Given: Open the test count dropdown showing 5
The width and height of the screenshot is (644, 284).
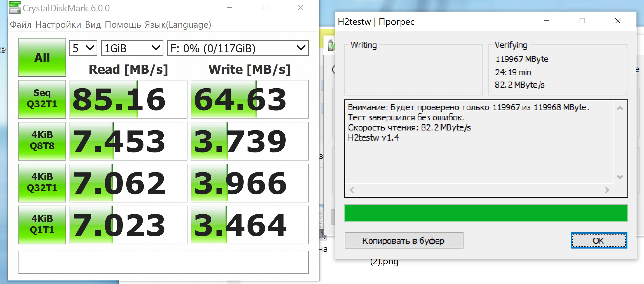Looking at the screenshot, I should point(83,48).
